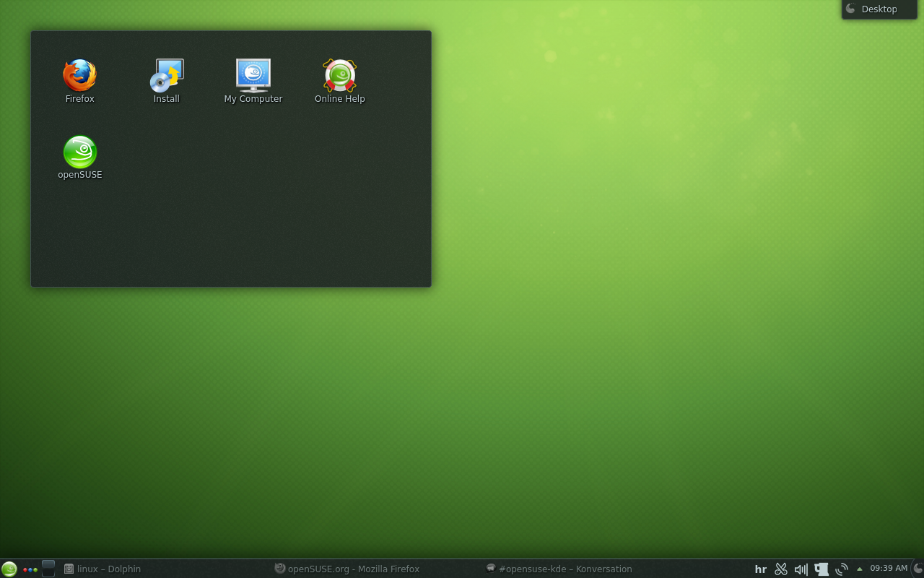Open the Firefox desktop icon

click(x=79, y=76)
